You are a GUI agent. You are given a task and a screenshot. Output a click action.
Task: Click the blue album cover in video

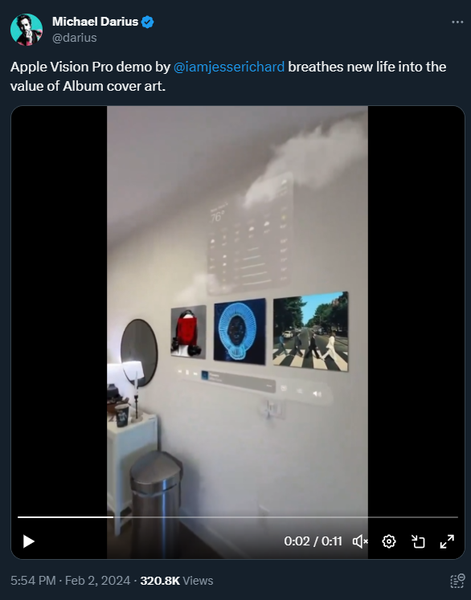240,331
